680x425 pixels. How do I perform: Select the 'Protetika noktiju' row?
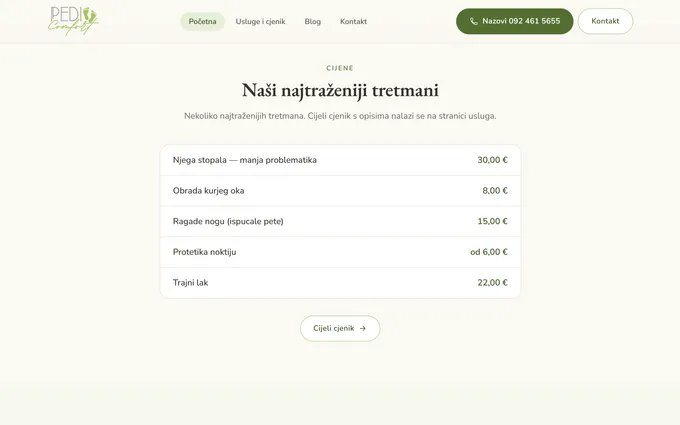pyautogui.click(x=340, y=252)
